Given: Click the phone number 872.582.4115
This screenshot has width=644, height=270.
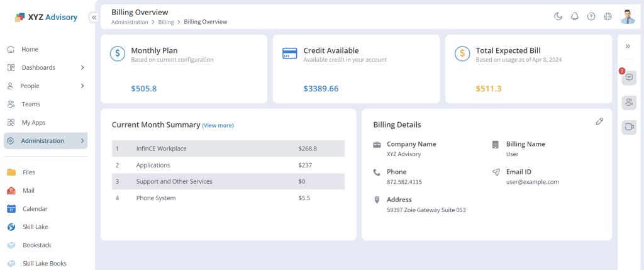Looking at the screenshot, I should (404, 182).
